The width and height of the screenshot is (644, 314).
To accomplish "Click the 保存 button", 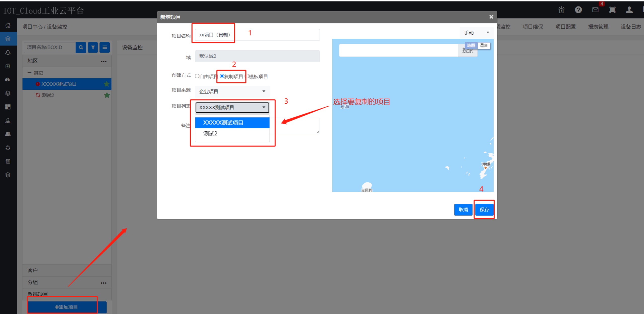I will click(484, 210).
